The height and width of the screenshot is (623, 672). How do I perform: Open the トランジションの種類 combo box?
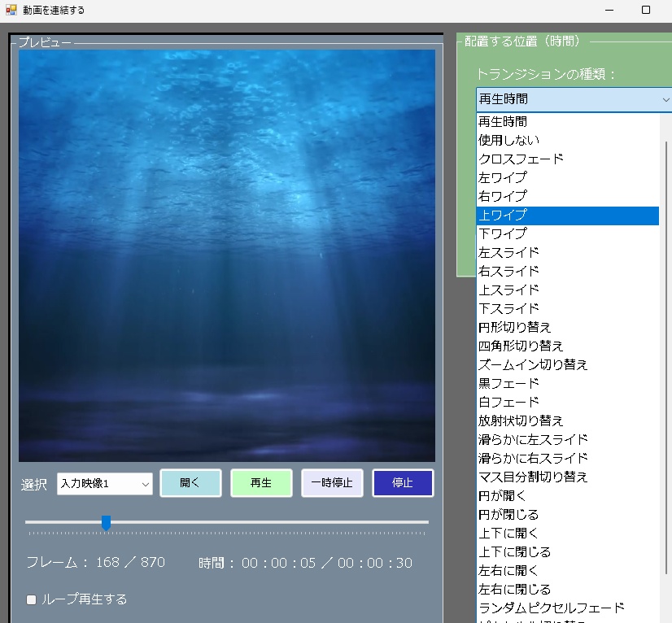(573, 99)
